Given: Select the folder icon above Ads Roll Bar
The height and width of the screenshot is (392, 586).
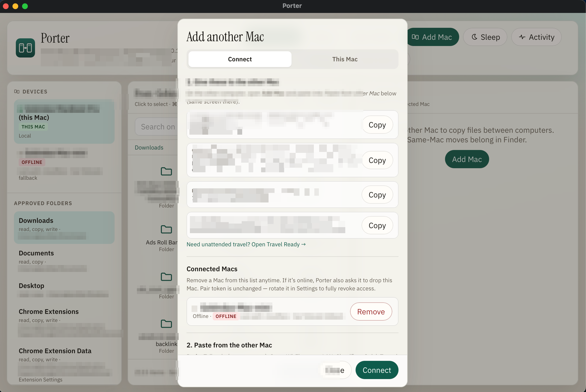Looking at the screenshot, I should click(166, 229).
